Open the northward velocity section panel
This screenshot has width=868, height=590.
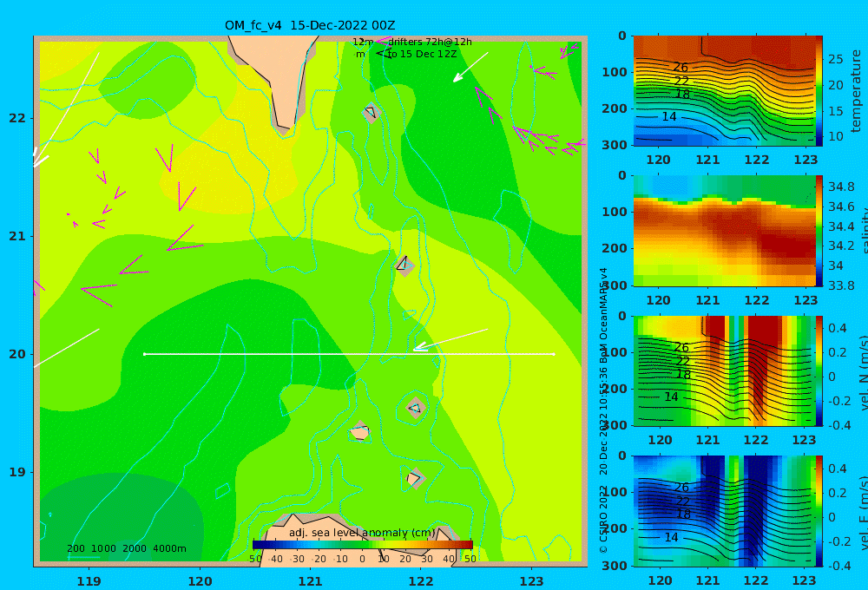point(725,370)
